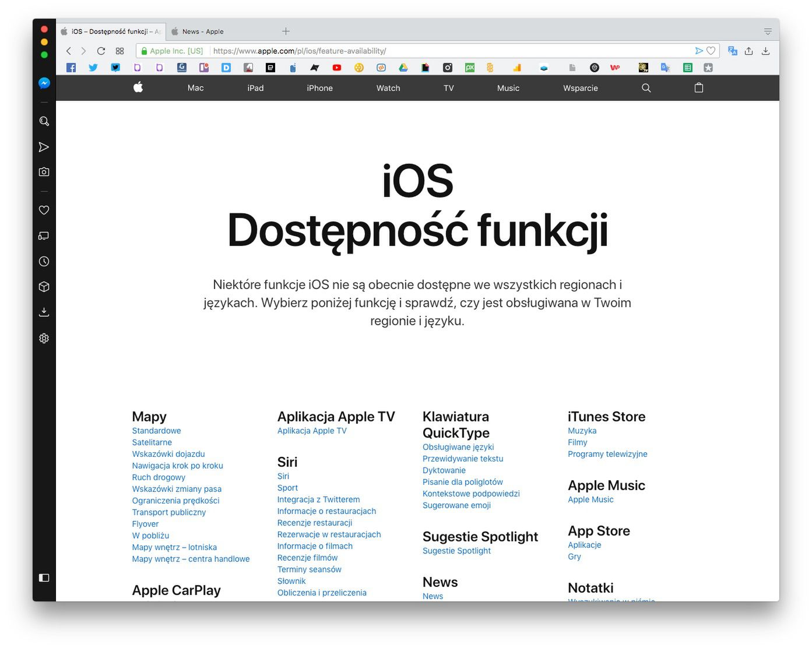This screenshot has height=648, width=812.
Task: Toggle the sidebar panel button at bottom-left
Action: [x=44, y=577]
